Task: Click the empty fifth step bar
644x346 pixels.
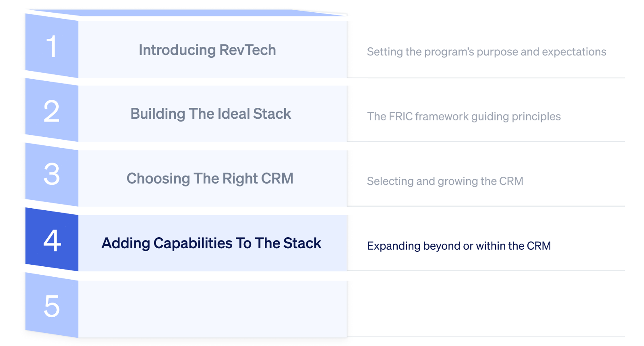Action: [x=213, y=309]
